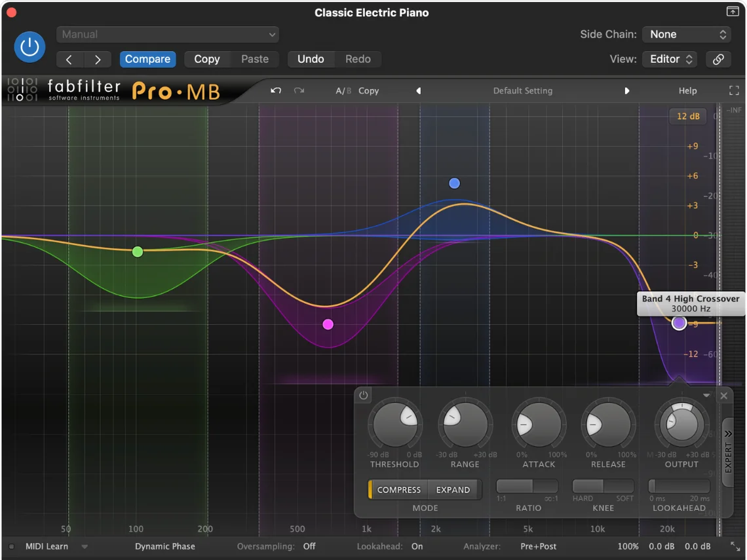Viewport: 747px width, 560px height.
Task: Open the Help menu
Action: click(x=687, y=91)
